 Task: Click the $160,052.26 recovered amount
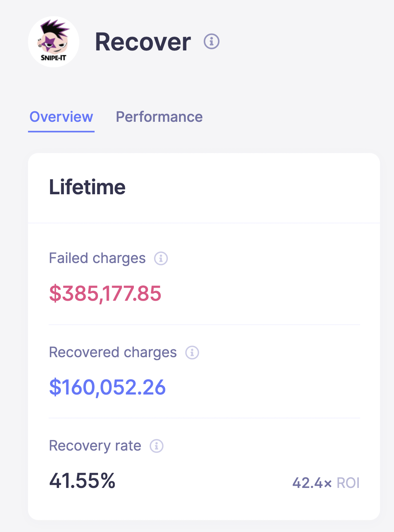107,387
